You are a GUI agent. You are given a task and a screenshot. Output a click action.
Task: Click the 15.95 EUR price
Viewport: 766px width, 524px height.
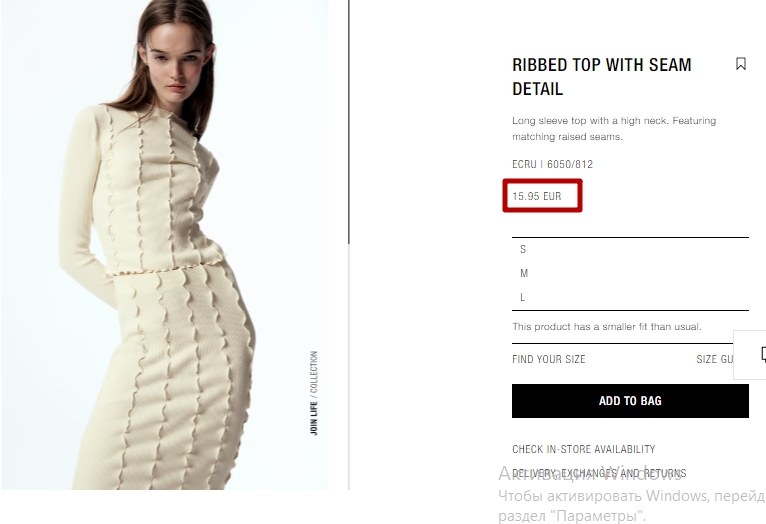pyautogui.click(x=537, y=196)
